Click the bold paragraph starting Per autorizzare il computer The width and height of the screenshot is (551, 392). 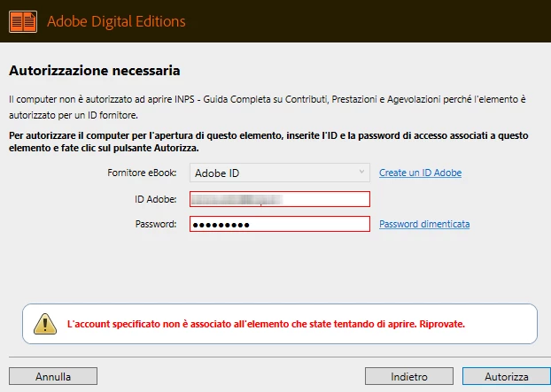pyautogui.click(x=268, y=142)
